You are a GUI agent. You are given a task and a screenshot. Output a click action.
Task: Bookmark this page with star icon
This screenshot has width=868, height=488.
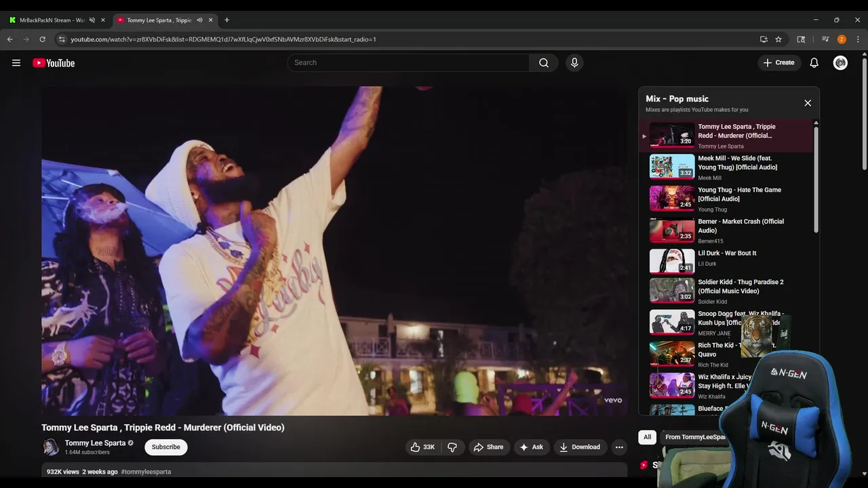point(778,39)
